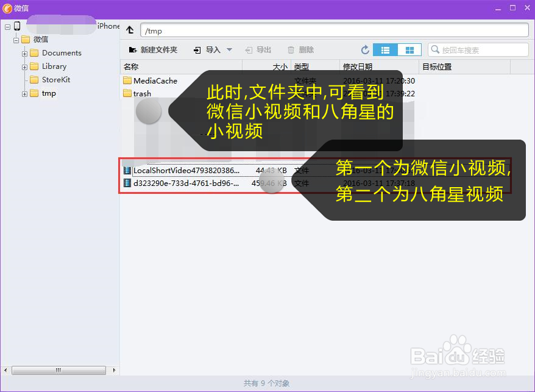Maximize the 微信 window
This screenshot has width=535, height=392.
513,8
